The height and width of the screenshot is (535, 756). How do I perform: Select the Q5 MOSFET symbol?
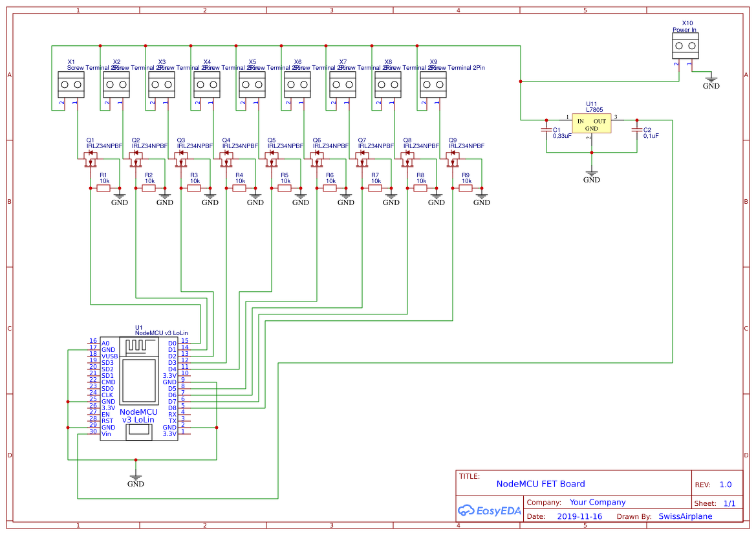pos(272,158)
